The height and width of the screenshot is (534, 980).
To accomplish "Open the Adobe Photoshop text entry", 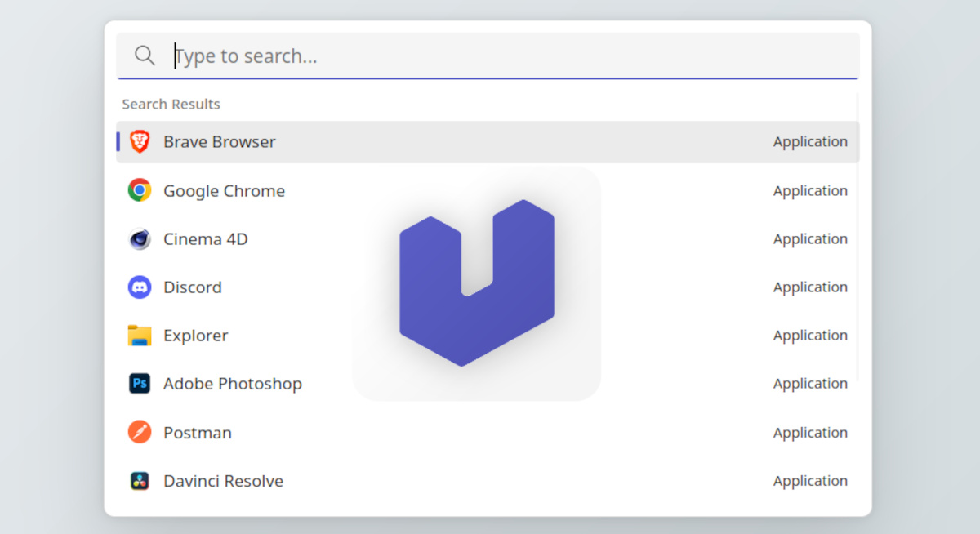I will [232, 384].
